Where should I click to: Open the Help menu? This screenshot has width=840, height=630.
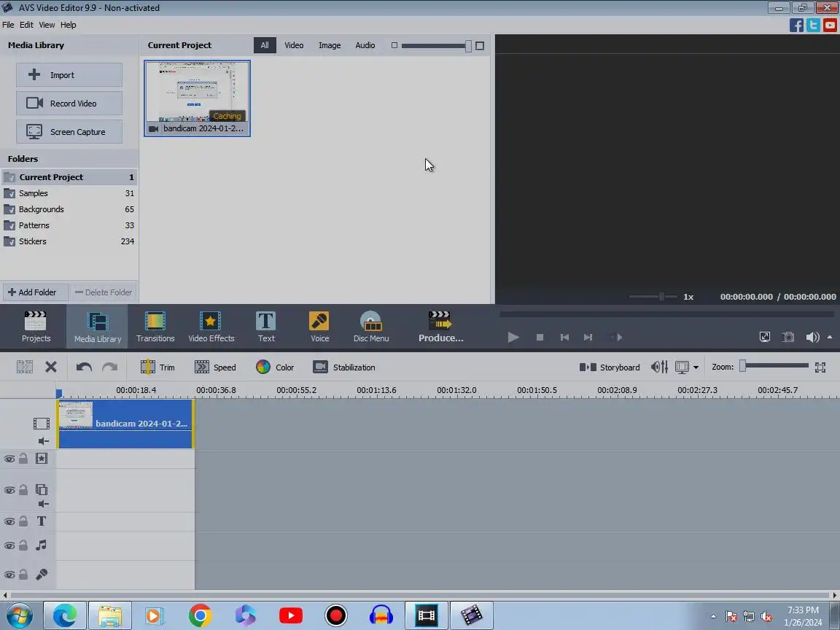pyautogui.click(x=68, y=25)
